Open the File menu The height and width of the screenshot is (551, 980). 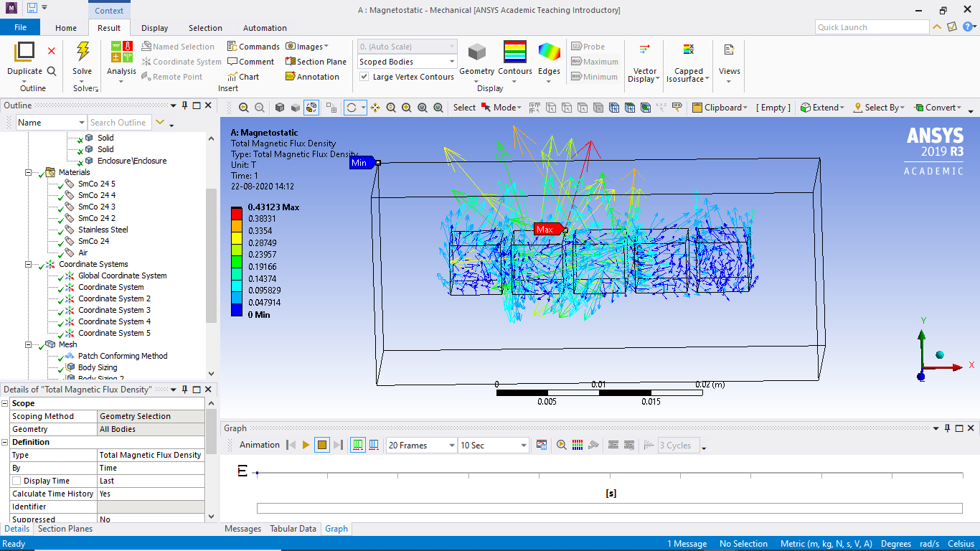pyautogui.click(x=20, y=27)
